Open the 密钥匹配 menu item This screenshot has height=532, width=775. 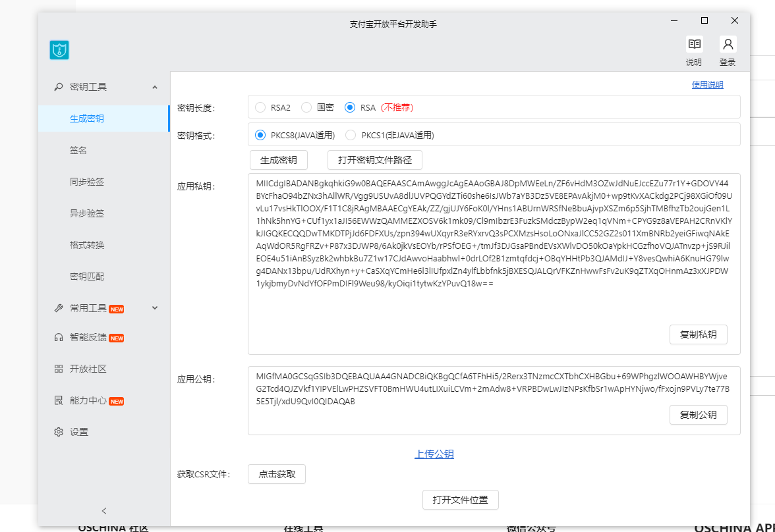[104, 277]
